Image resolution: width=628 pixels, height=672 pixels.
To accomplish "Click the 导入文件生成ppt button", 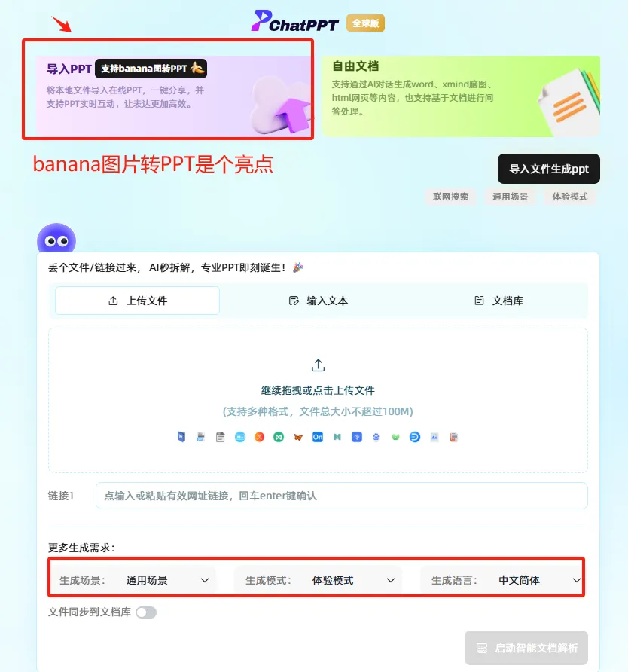I will coord(549,169).
